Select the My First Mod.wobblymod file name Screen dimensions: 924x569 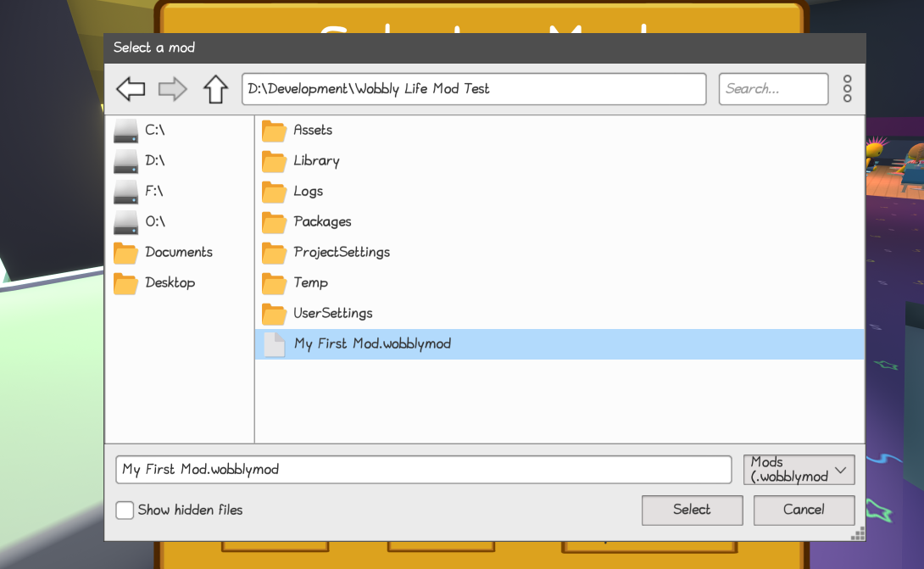pyautogui.click(x=372, y=344)
